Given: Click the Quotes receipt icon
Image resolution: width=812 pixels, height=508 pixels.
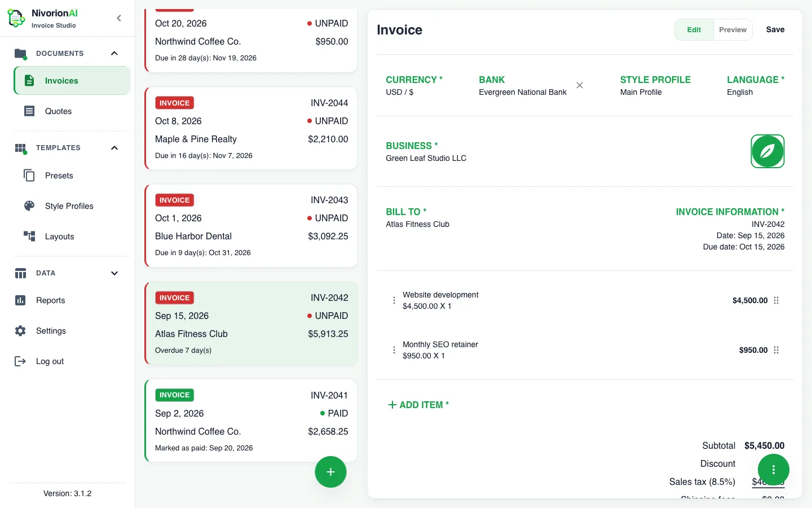Looking at the screenshot, I should [x=29, y=111].
